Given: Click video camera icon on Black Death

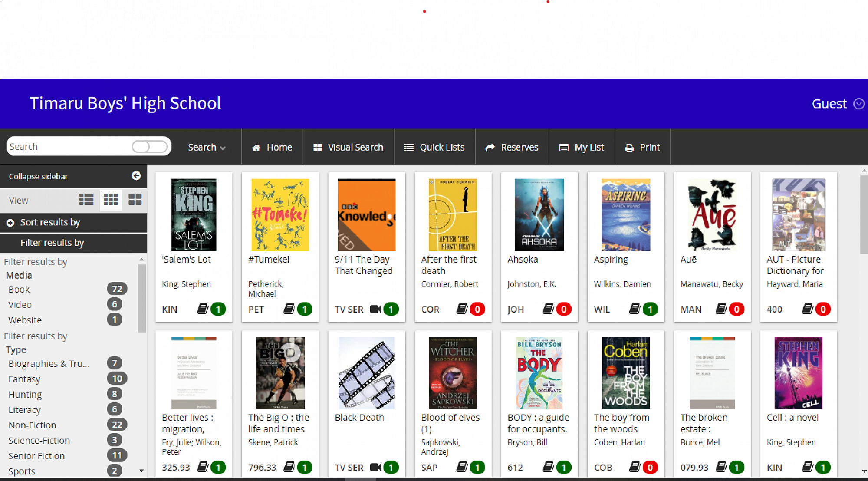Looking at the screenshot, I should pos(375,467).
